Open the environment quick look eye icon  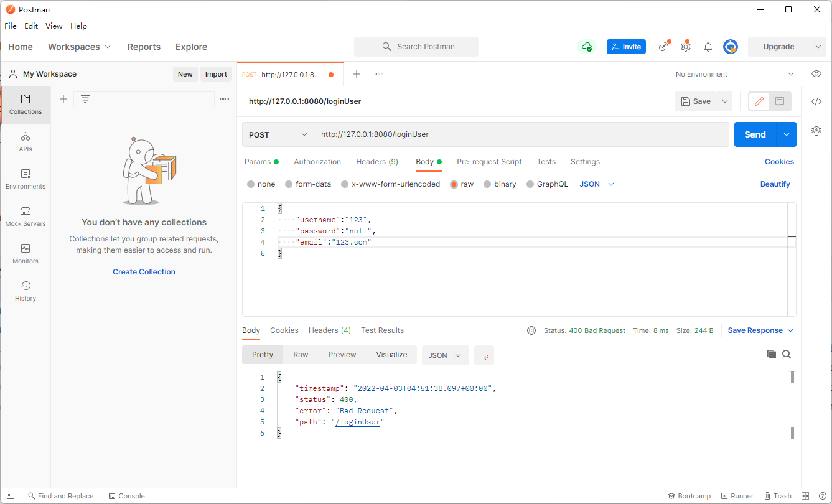[x=816, y=74]
